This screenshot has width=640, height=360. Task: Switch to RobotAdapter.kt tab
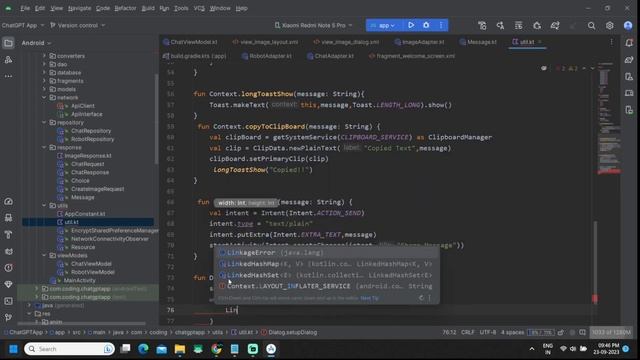point(266,56)
